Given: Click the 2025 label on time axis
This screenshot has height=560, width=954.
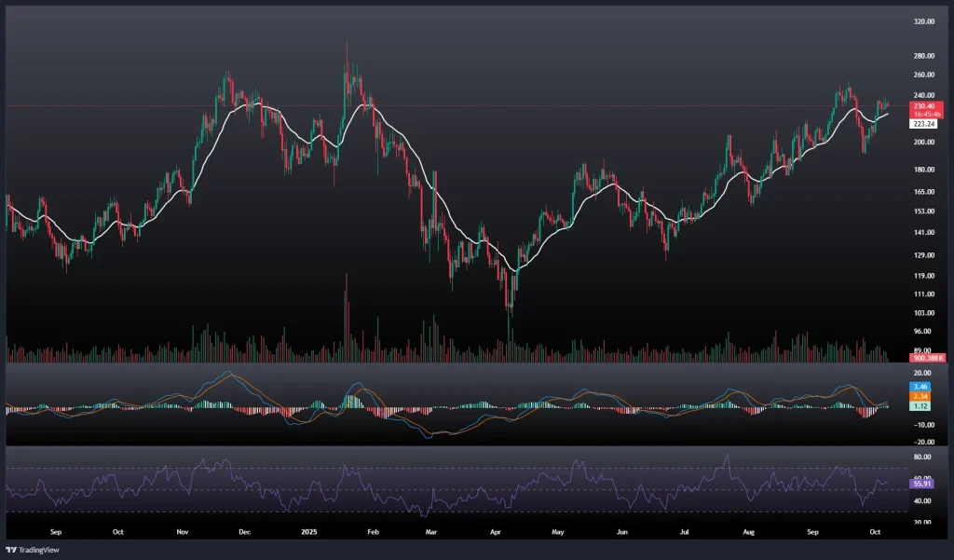Looking at the screenshot, I should coord(310,532).
